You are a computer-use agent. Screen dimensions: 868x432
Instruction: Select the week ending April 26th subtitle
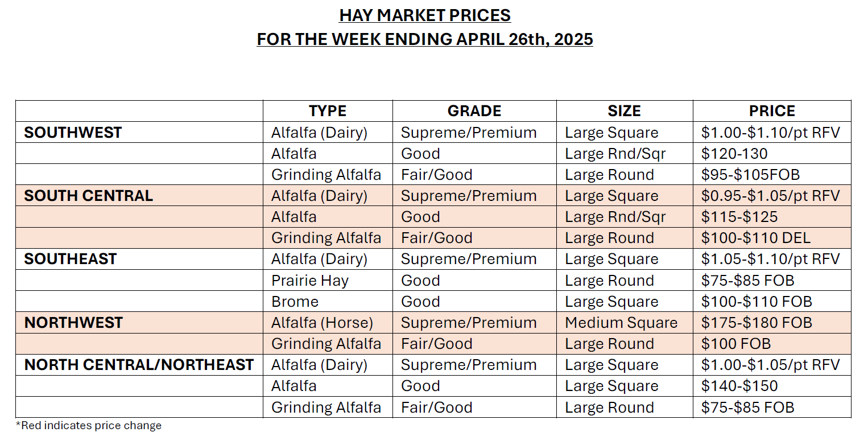pyautogui.click(x=424, y=39)
